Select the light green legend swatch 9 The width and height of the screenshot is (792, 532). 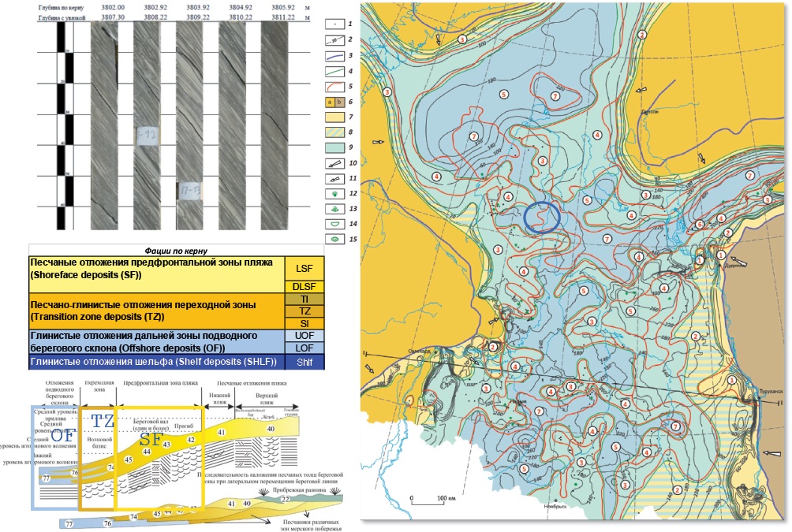pyautogui.click(x=333, y=147)
